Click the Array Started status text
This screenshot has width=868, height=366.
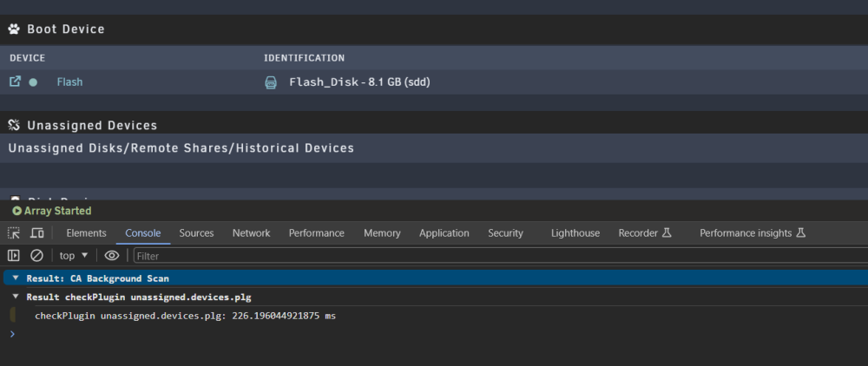(57, 211)
